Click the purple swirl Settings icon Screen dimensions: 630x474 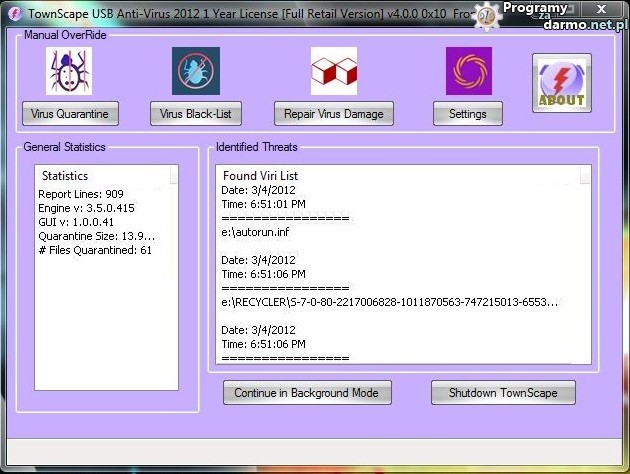click(x=468, y=71)
